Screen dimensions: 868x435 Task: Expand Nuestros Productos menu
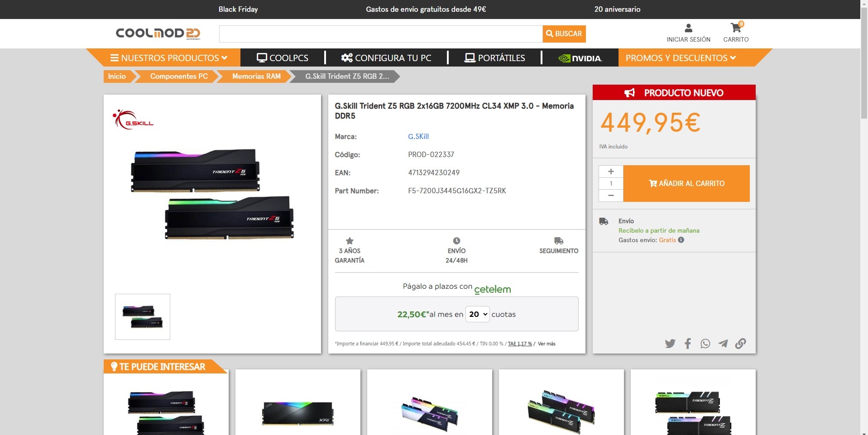tap(169, 58)
